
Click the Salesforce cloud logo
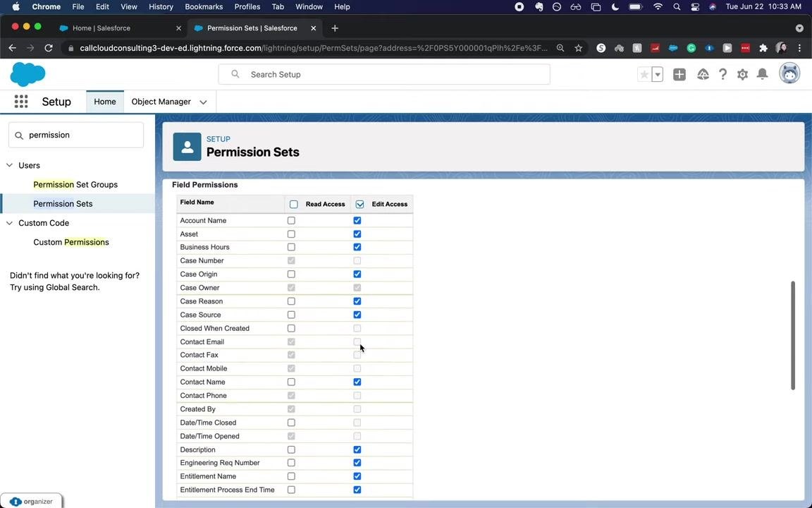(27, 74)
